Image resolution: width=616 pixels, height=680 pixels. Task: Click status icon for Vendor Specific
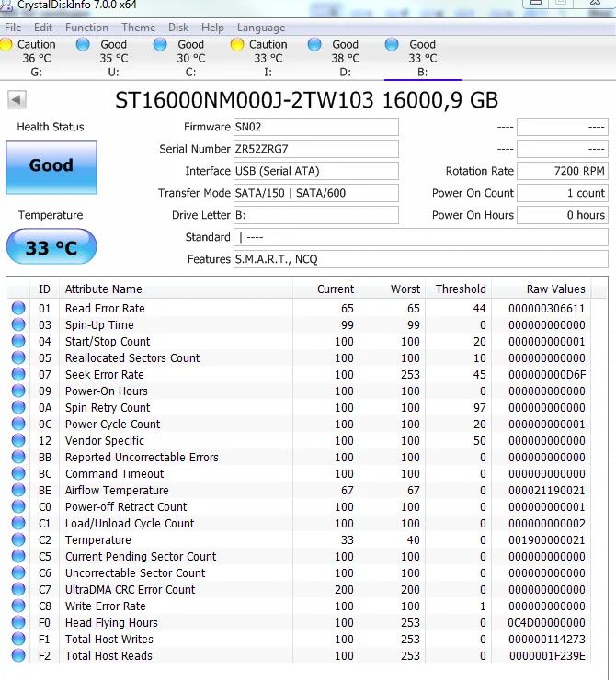coord(18,440)
